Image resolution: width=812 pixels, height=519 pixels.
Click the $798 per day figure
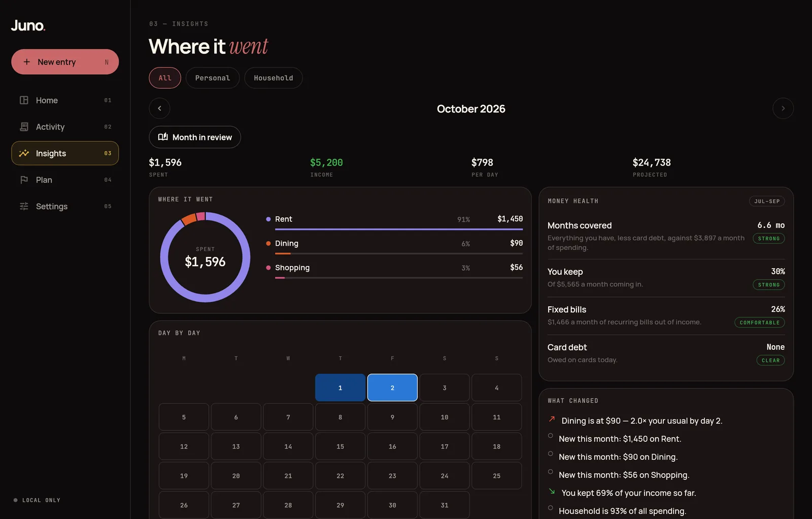482,163
